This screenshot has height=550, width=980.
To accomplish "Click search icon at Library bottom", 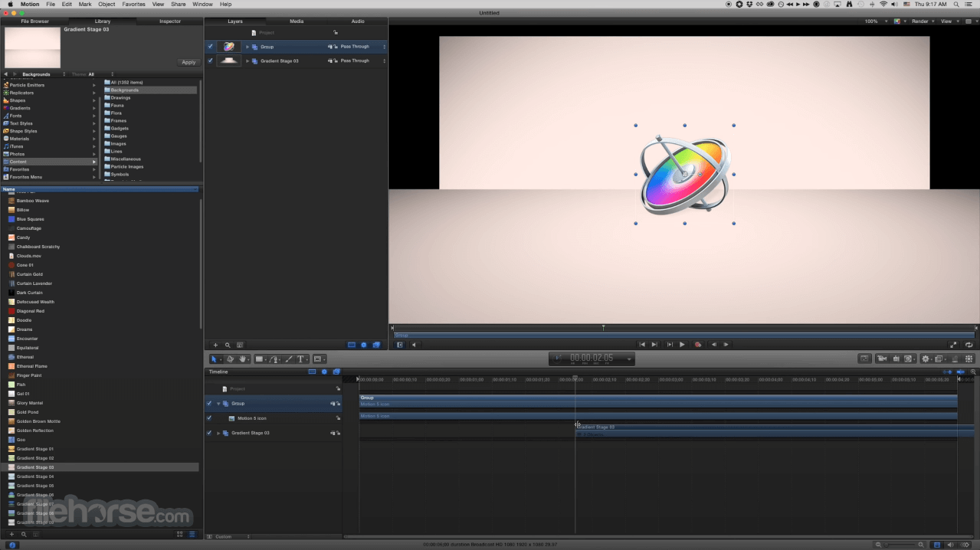I will pos(24,534).
